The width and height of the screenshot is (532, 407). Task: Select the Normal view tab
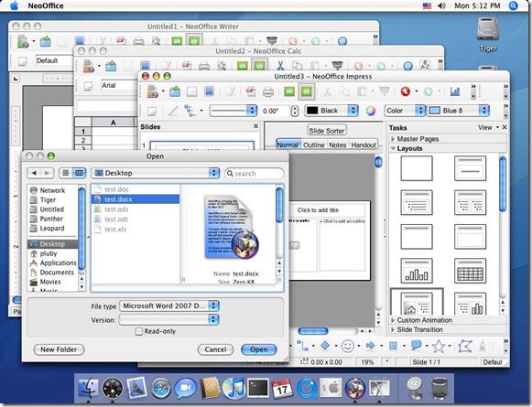tap(288, 145)
